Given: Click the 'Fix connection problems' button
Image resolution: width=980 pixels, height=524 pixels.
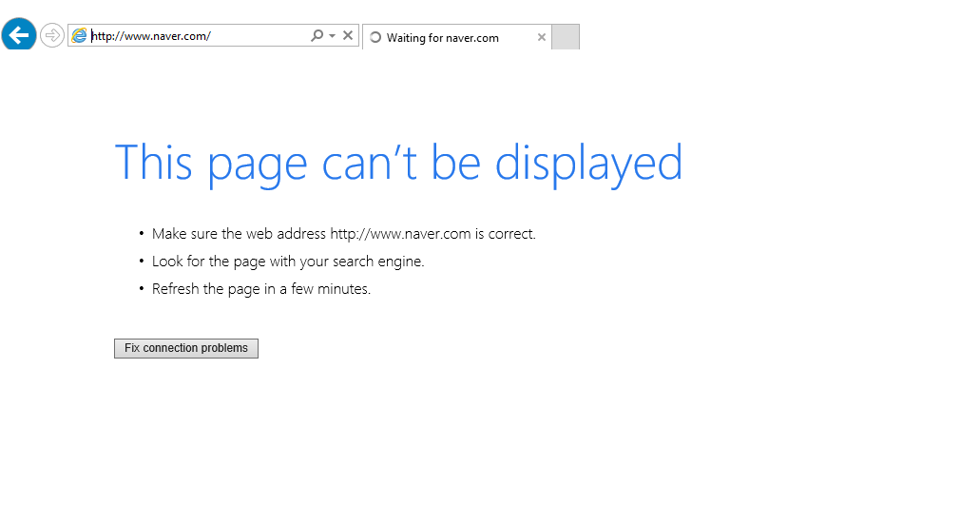Looking at the screenshot, I should [x=186, y=348].
